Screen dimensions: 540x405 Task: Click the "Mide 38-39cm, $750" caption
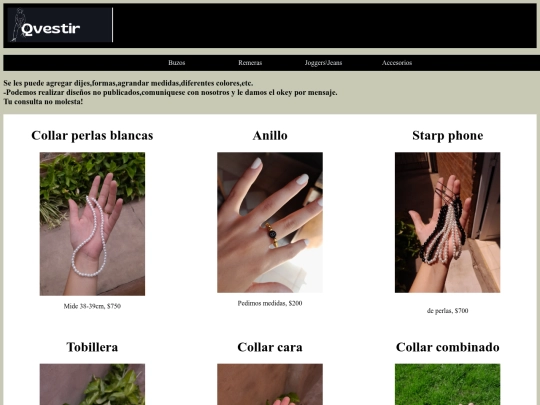tap(92, 306)
